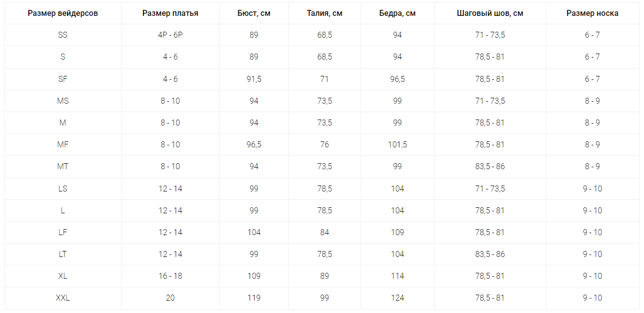The height and width of the screenshot is (313, 644).
Task: Click the 119 bust value
Action: 254,298
